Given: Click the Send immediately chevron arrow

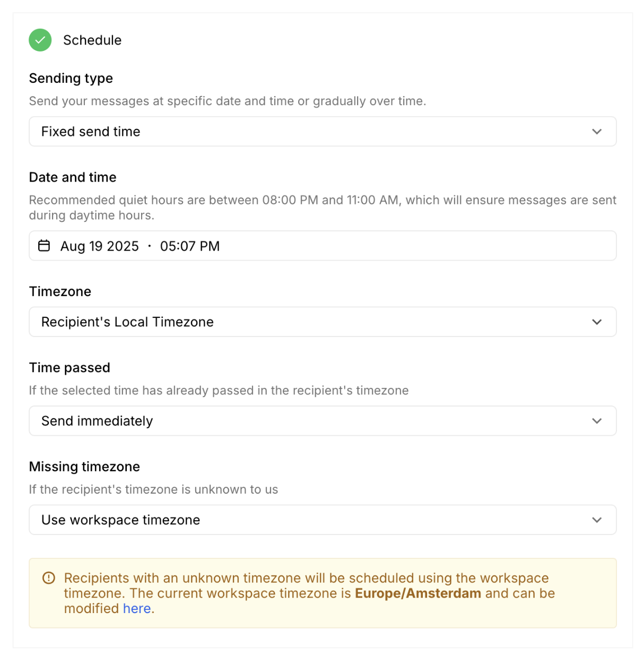Looking at the screenshot, I should (597, 421).
